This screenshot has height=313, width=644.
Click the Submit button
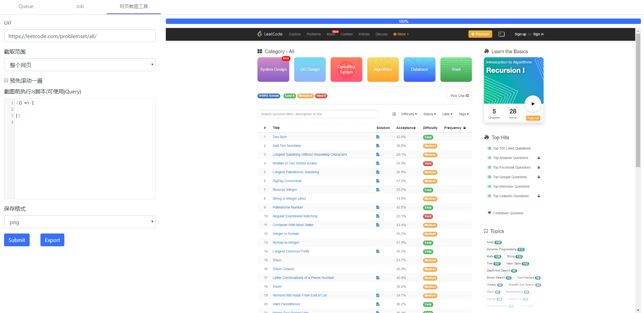click(x=17, y=240)
